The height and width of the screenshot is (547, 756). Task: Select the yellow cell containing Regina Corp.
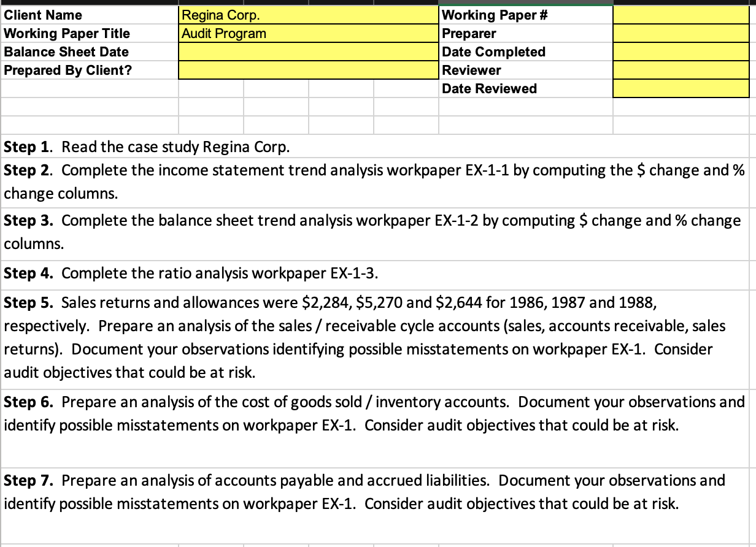click(x=307, y=15)
